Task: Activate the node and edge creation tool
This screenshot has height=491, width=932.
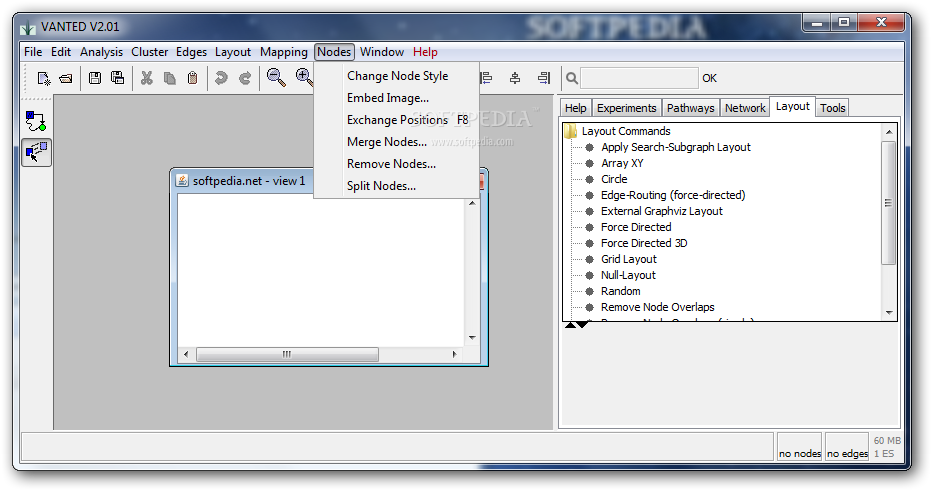Action: 36,121
